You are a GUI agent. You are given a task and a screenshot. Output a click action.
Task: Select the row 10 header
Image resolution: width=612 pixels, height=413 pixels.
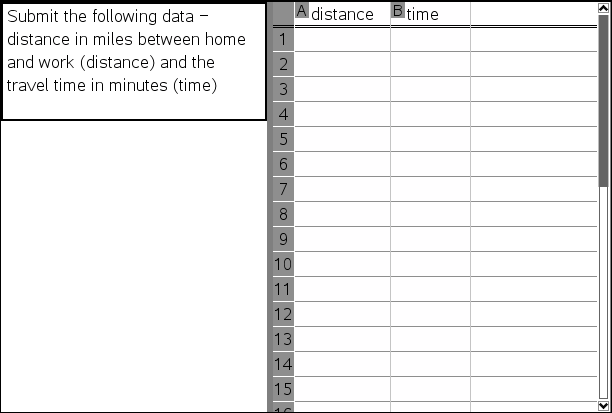[283, 264]
